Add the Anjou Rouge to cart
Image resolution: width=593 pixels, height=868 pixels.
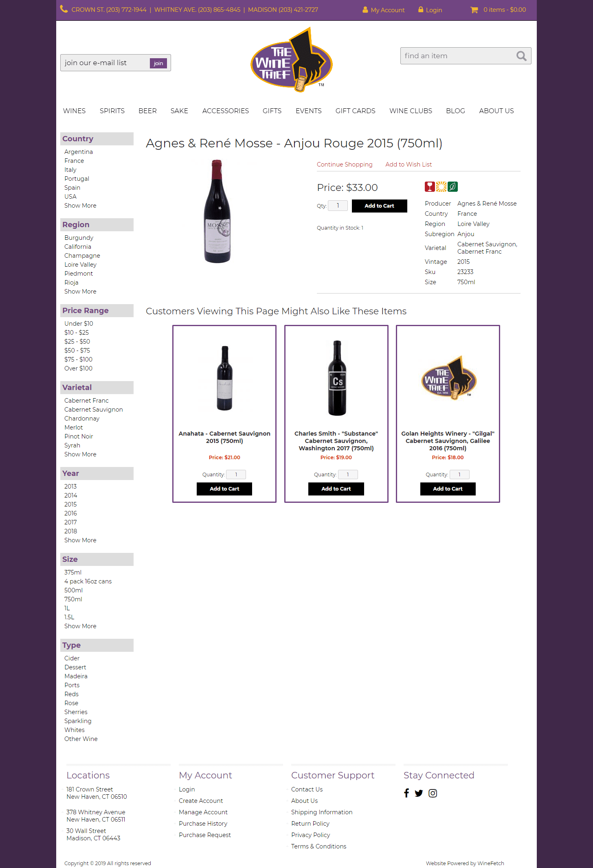tap(379, 206)
